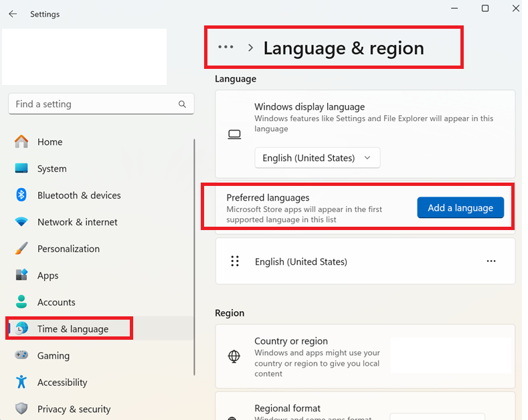
Task: Click the Language & region heading
Action: (x=343, y=48)
